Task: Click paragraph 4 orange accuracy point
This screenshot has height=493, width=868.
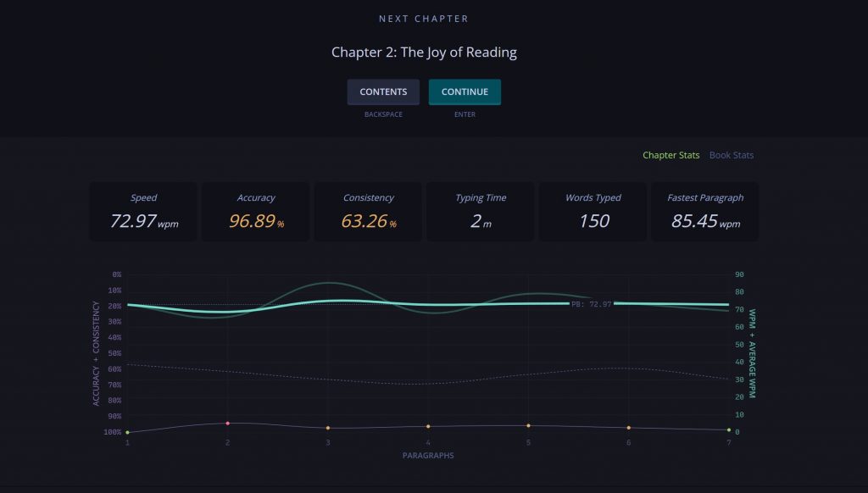Action: (x=428, y=426)
